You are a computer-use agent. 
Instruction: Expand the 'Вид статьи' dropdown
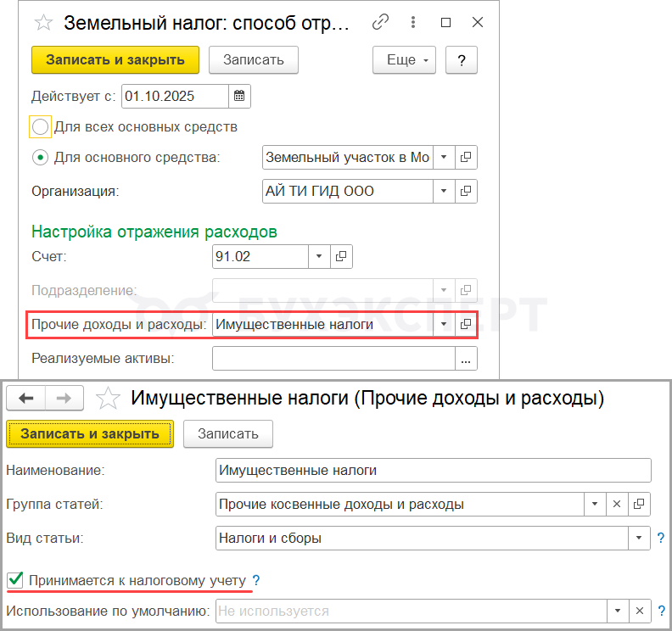[x=639, y=538]
